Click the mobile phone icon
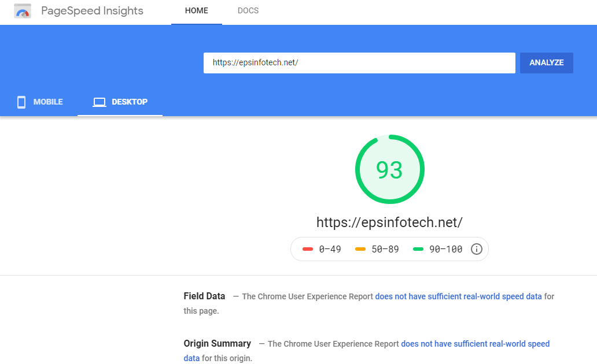This screenshot has width=597, height=364. tap(21, 102)
